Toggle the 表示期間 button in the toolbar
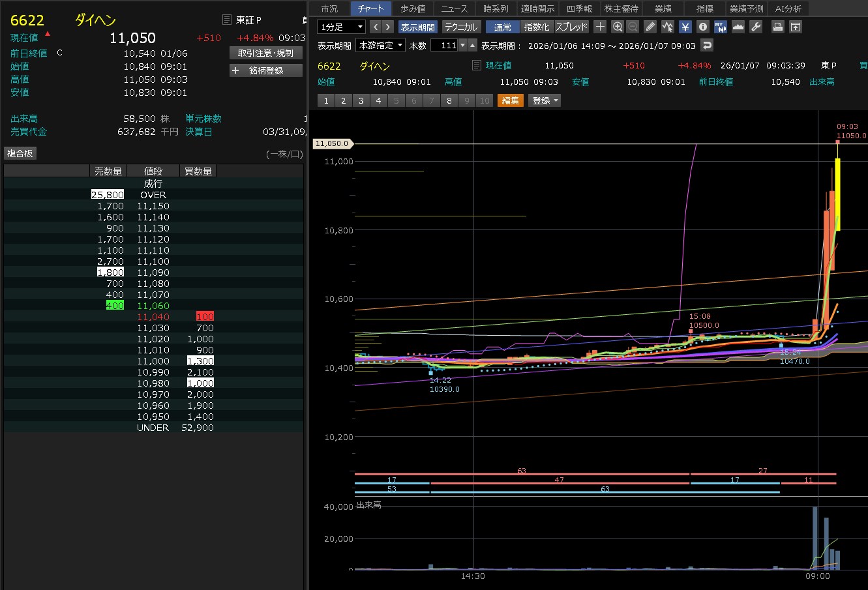868x590 pixels. (417, 27)
